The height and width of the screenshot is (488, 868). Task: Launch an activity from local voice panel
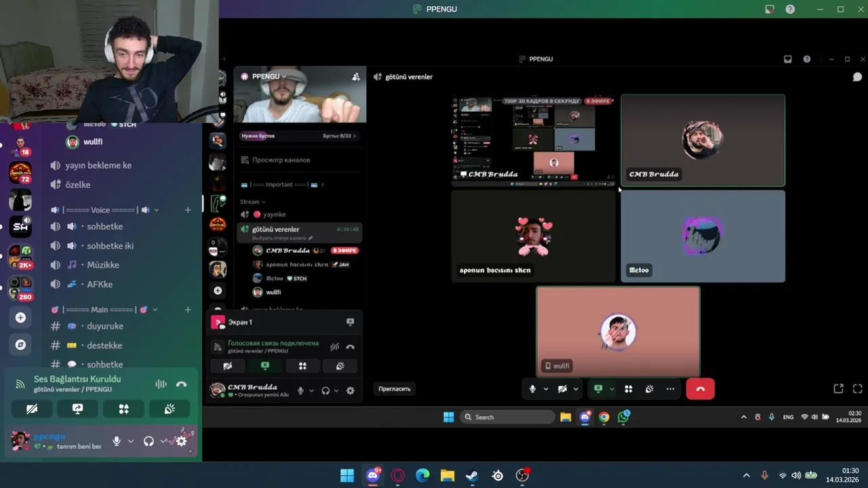click(x=123, y=409)
